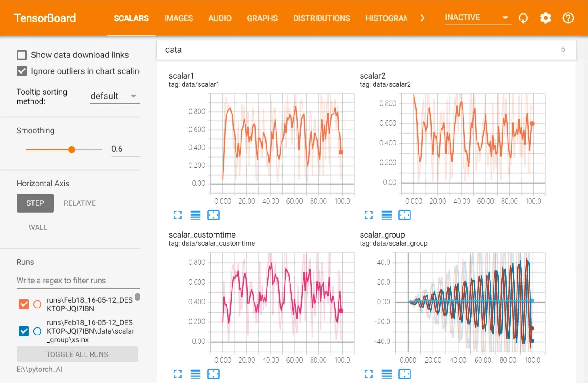Image resolution: width=588 pixels, height=383 pixels.
Task: Switch to the AUDIO tab
Action: click(220, 18)
